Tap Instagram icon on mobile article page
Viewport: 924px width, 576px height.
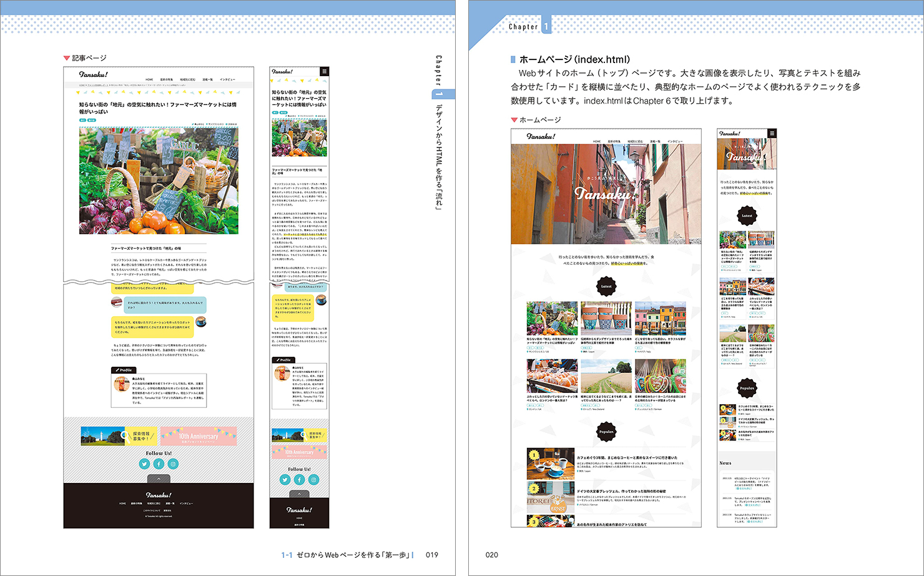pos(313,480)
